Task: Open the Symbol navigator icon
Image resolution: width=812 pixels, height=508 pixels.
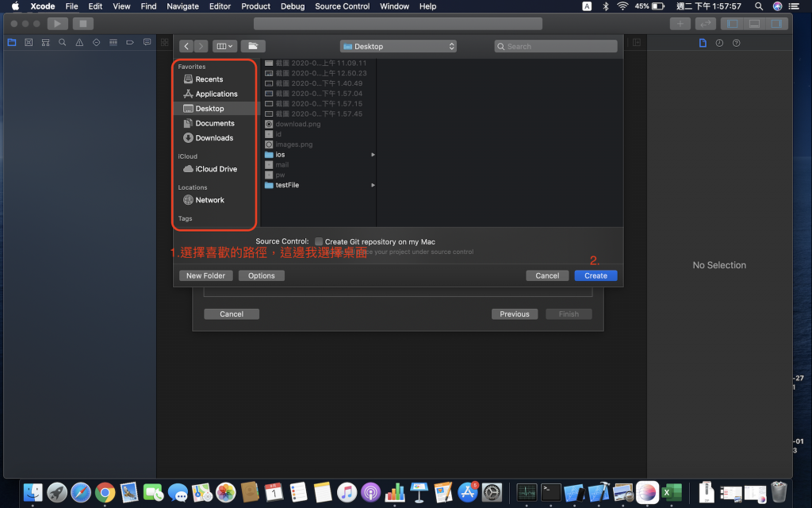Action: pos(45,43)
